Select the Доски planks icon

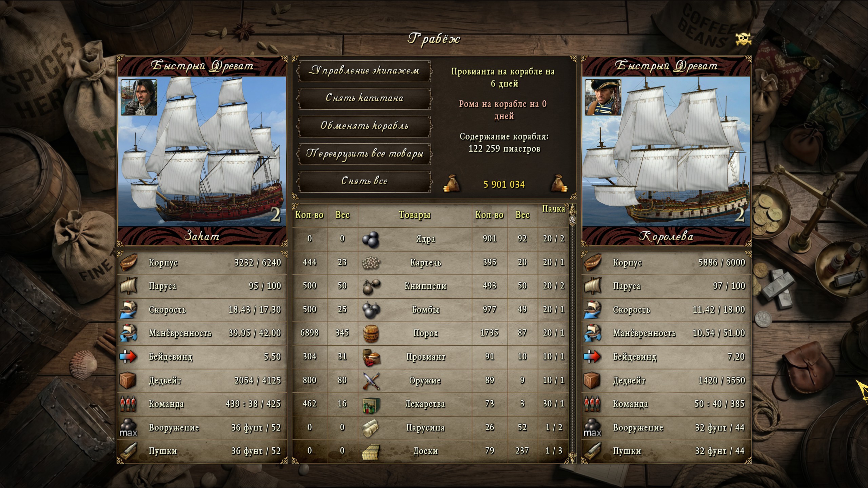coord(371,451)
